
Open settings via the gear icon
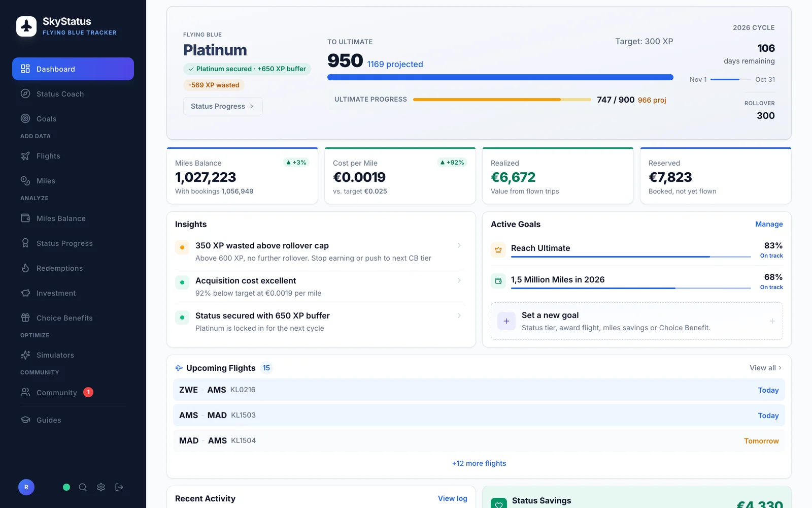(x=101, y=487)
